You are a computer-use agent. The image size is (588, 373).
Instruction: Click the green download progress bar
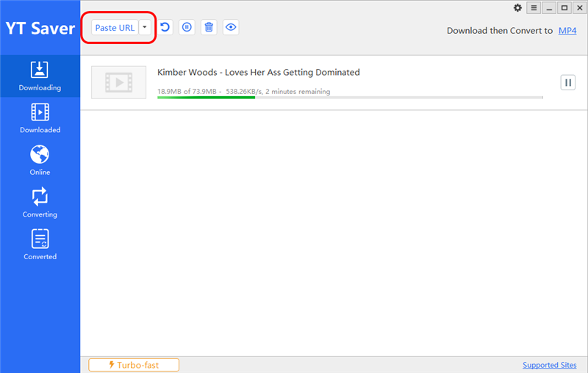coord(350,98)
